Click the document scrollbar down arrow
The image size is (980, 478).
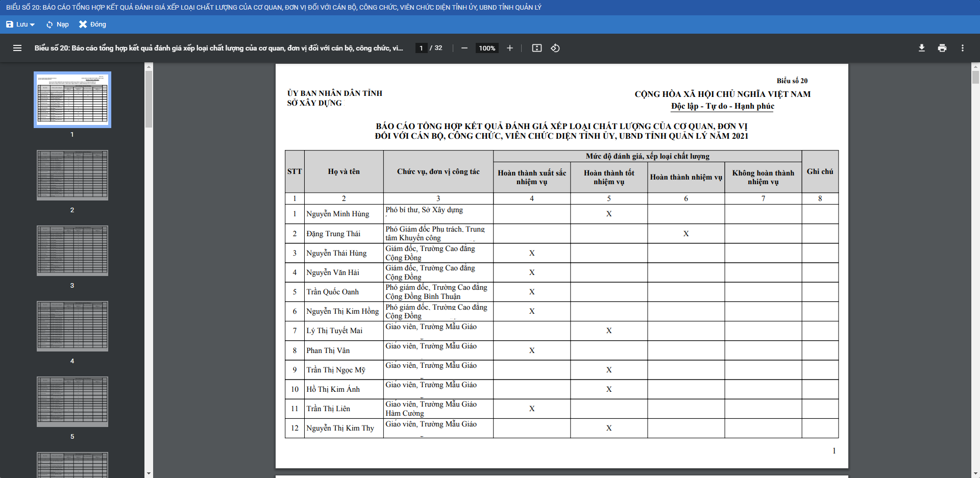(x=975, y=473)
